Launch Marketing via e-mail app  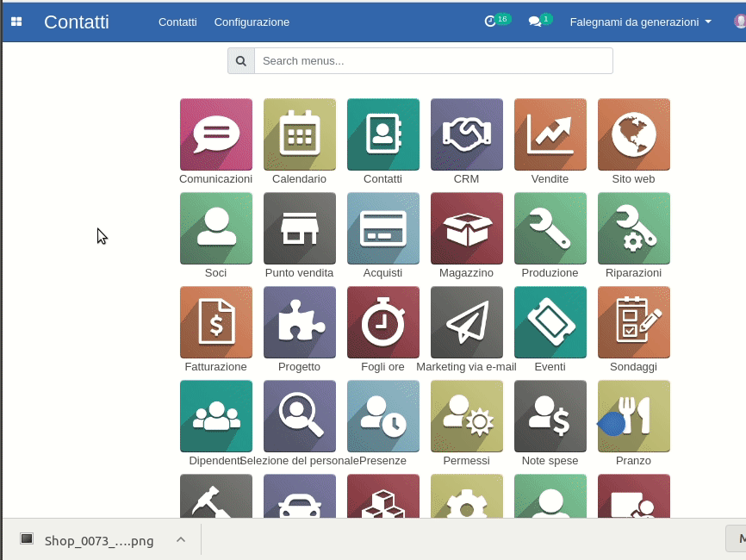click(x=467, y=322)
